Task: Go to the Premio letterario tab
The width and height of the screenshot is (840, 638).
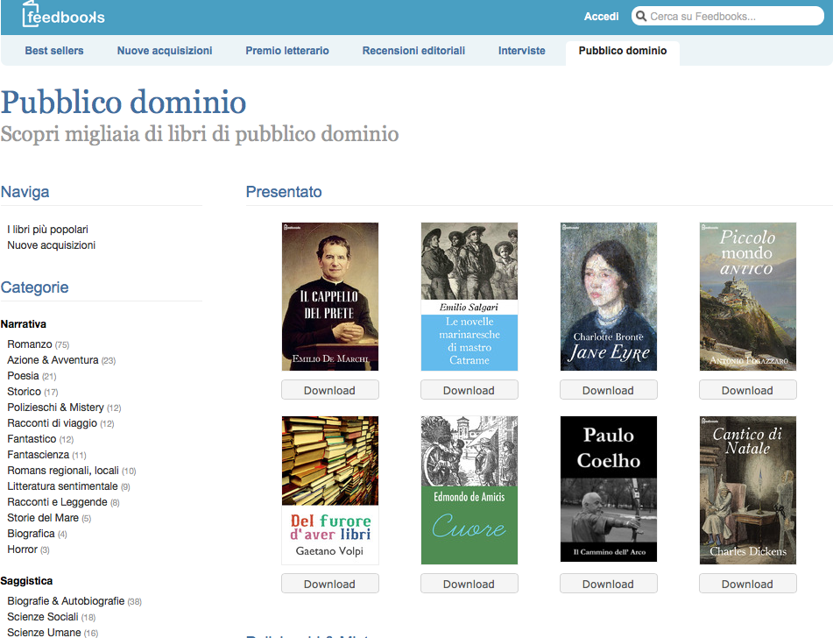Action: point(287,51)
